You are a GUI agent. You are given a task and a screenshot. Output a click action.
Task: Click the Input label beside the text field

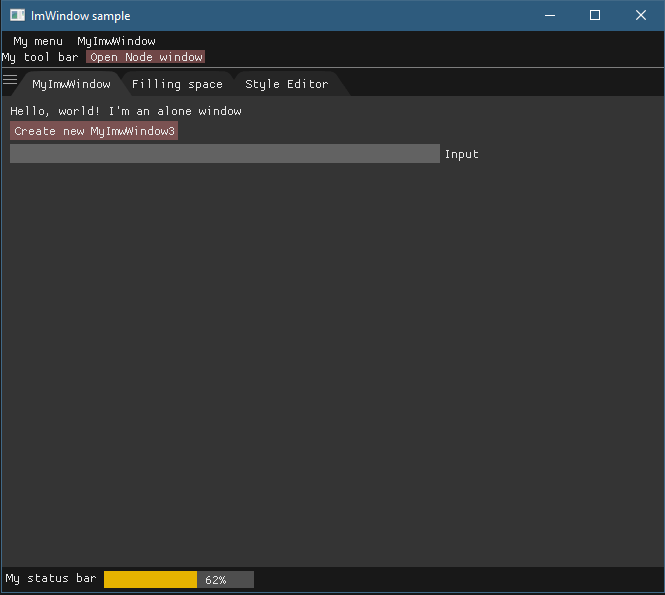(462, 154)
